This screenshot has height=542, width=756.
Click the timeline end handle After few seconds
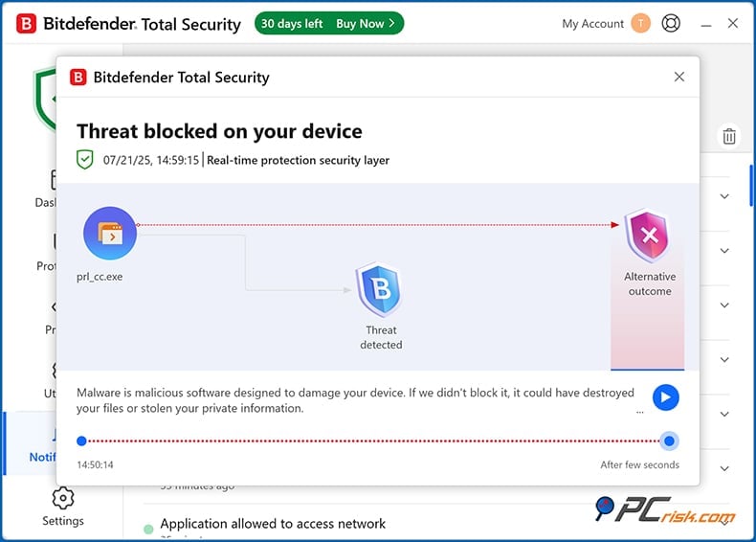pos(669,440)
